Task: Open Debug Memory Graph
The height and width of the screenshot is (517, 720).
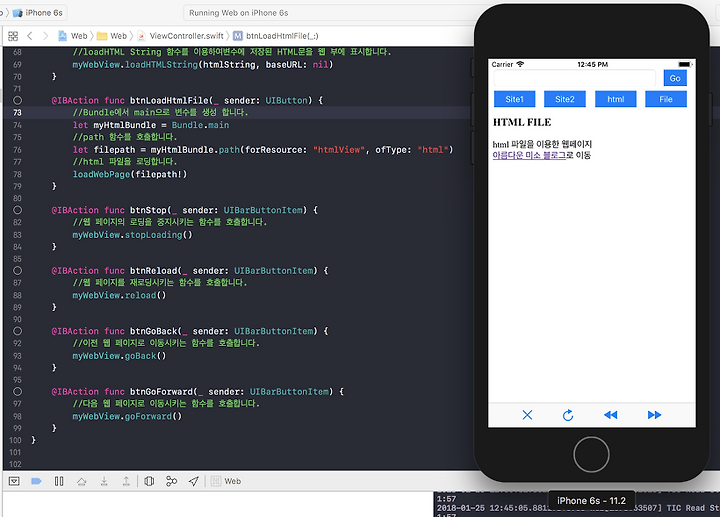Action: (171, 481)
